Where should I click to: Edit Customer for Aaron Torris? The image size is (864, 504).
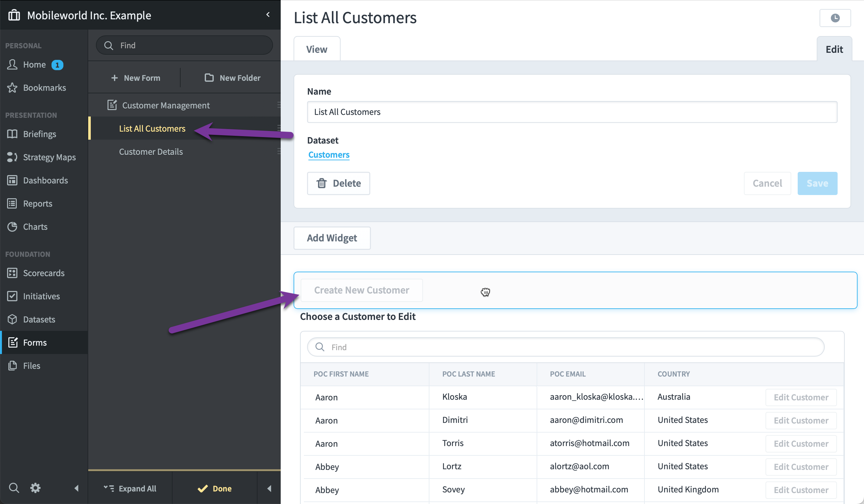[x=801, y=443]
